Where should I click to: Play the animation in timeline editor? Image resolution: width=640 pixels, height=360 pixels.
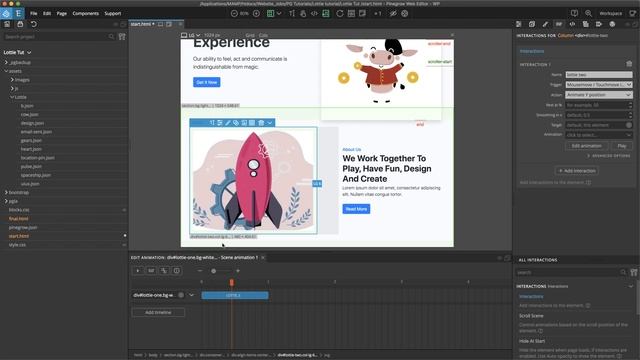click(x=138, y=271)
